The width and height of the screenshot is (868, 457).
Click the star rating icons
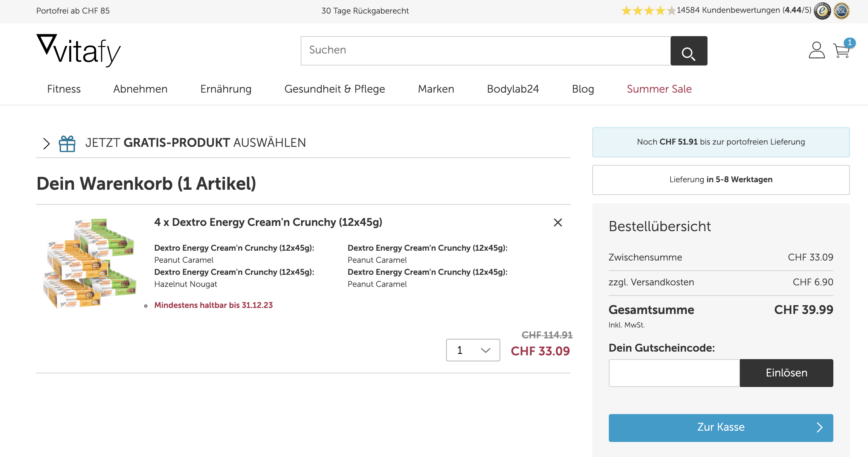pyautogui.click(x=648, y=11)
